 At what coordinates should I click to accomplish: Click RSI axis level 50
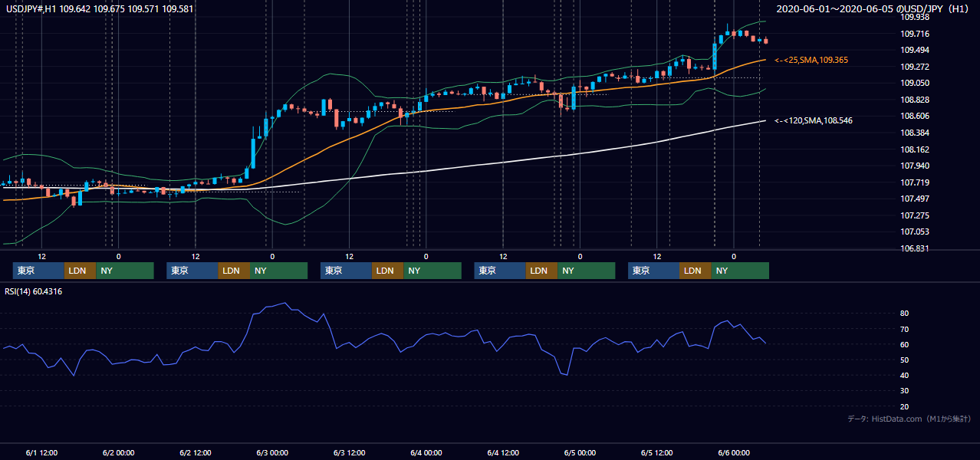pyautogui.click(x=905, y=360)
